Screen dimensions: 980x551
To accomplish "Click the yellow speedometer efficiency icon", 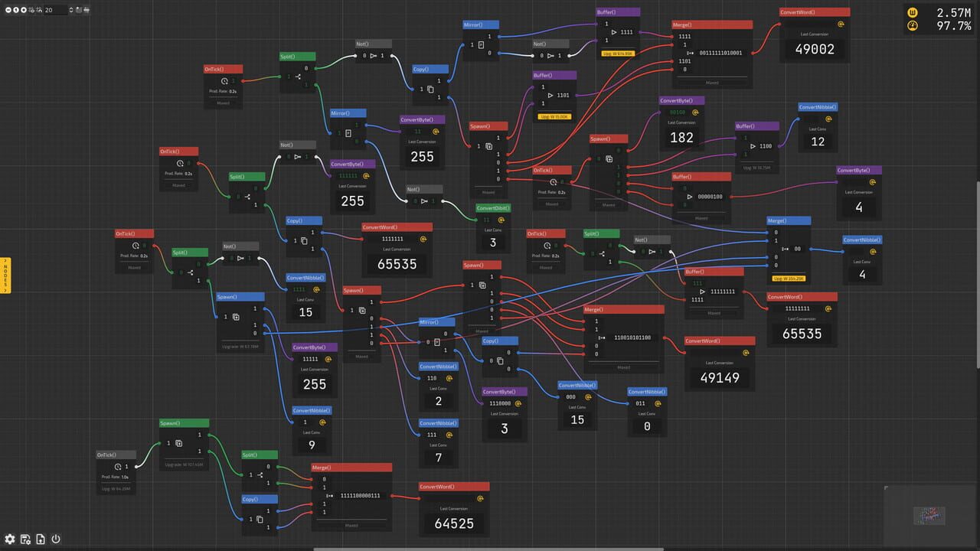I will tap(912, 27).
